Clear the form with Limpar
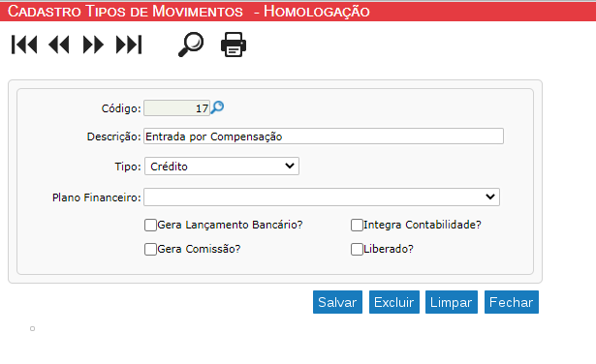 coord(452,302)
